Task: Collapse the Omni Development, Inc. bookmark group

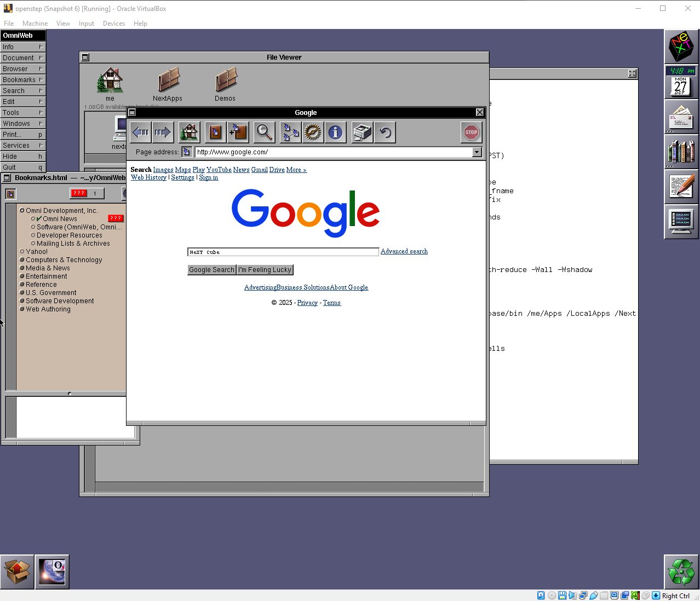Action: coord(22,211)
